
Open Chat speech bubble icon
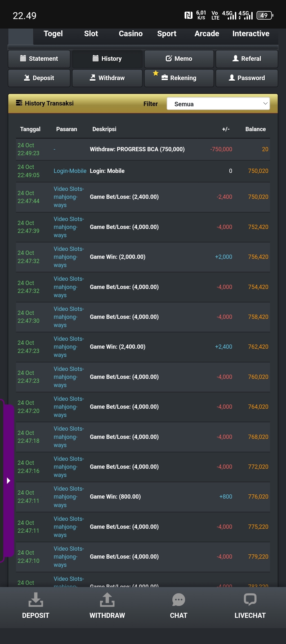[x=178, y=600]
